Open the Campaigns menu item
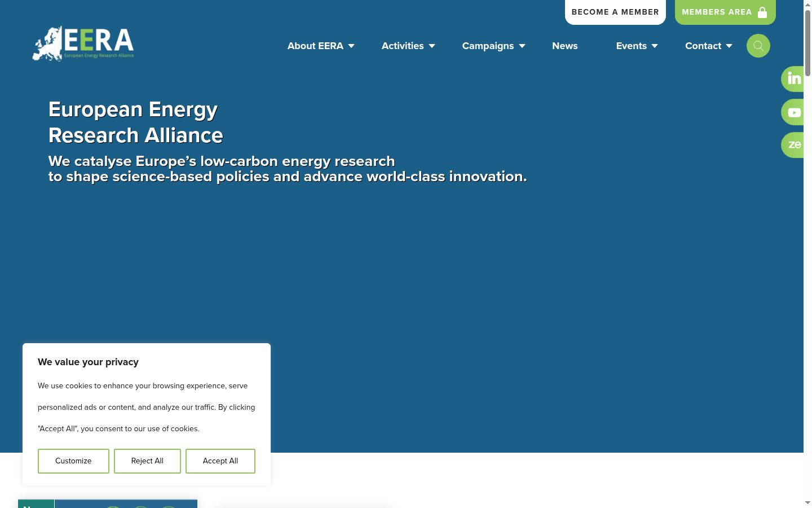This screenshot has width=812, height=508. [x=488, y=46]
